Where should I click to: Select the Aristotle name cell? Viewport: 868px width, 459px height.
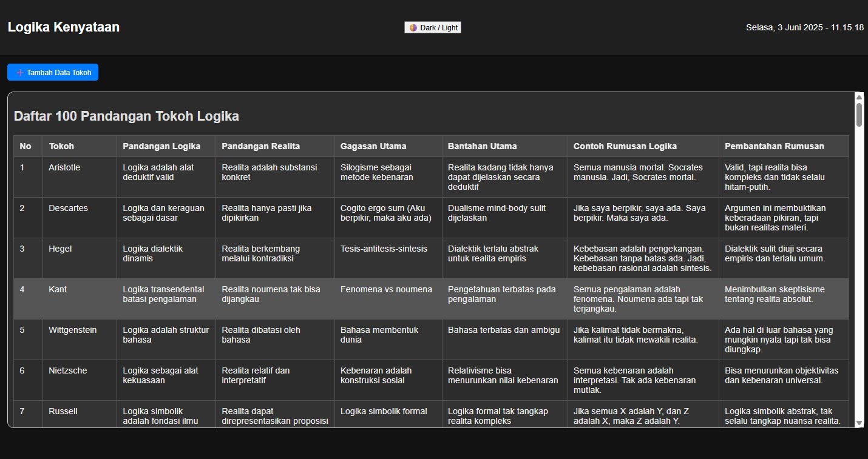(x=80, y=177)
